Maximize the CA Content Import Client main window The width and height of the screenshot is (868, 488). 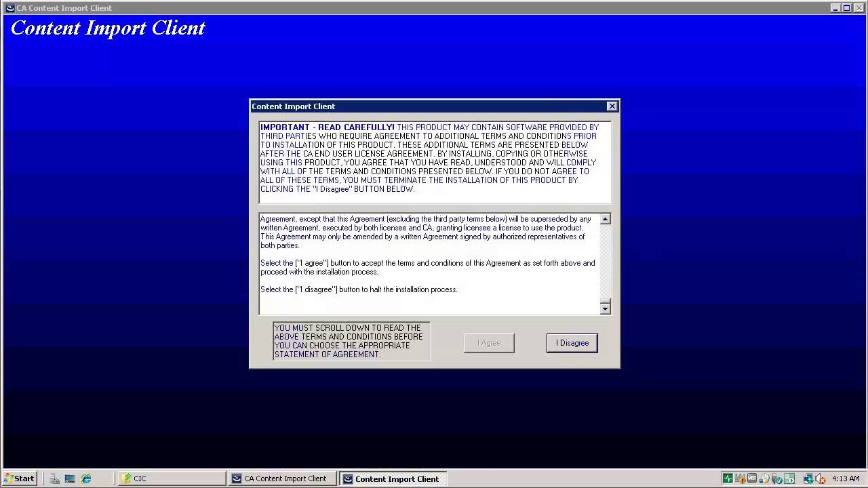pyautogui.click(x=846, y=8)
